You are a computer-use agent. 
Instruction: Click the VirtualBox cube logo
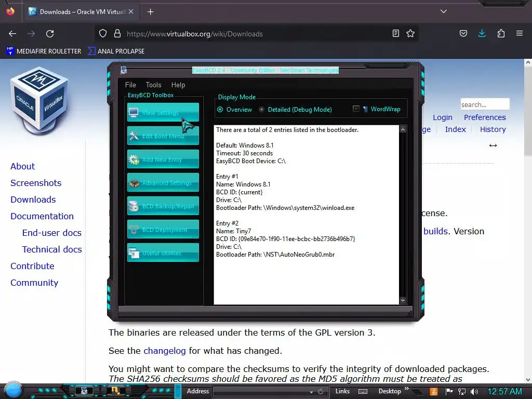(39, 100)
